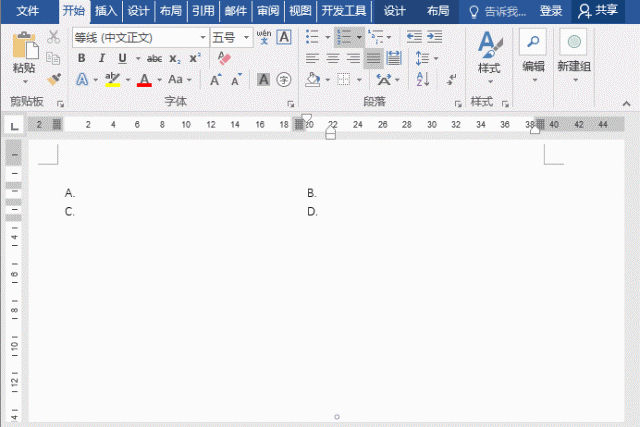This screenshot has width=640, height=427.
Task: Click the Decrease Indent icon
Action: [414, 37]
